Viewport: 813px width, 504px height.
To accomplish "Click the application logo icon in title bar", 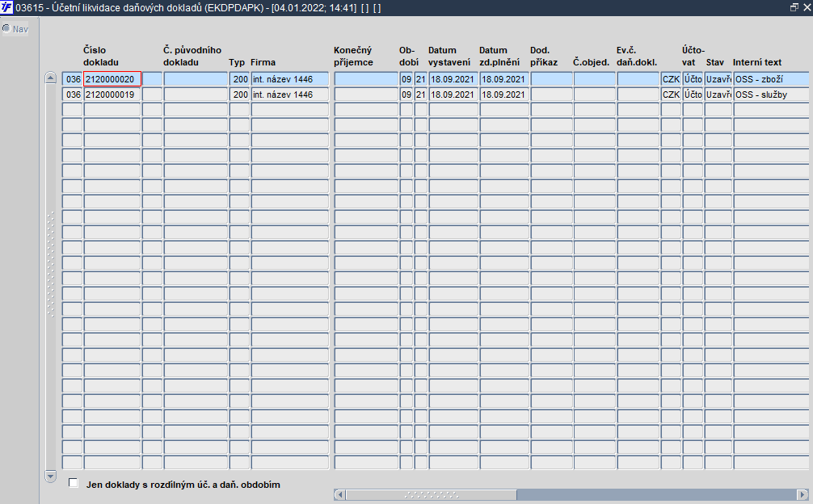I will (x=6, y=7).
